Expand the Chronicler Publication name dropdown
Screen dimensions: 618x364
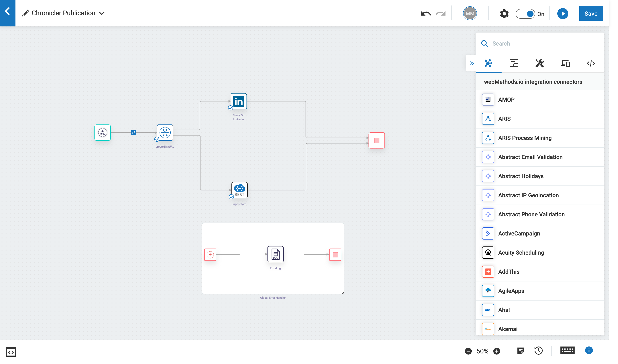(x=102, y=13)
